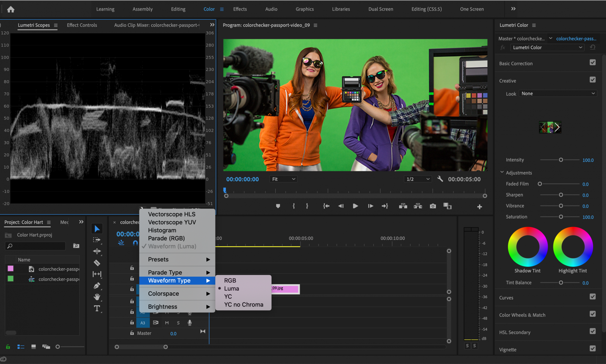Add a marker in the Program monitor
This screenshot has width=606, height=364.
278,206
